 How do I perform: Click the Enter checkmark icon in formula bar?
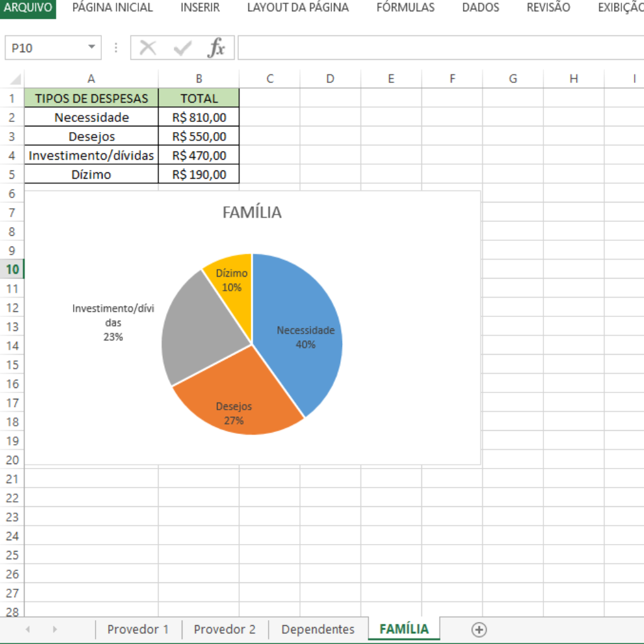pyautogui.click(x=182, y=48)
